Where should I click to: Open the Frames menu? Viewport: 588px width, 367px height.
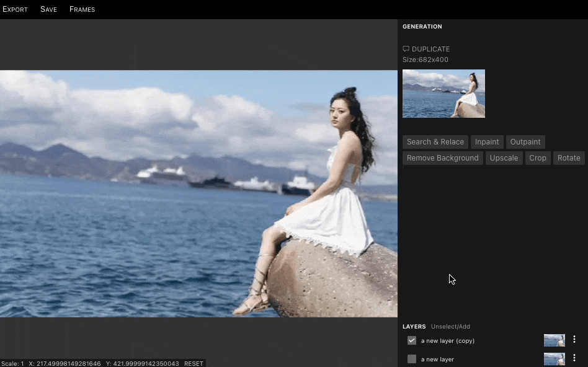tap(82, 9)
